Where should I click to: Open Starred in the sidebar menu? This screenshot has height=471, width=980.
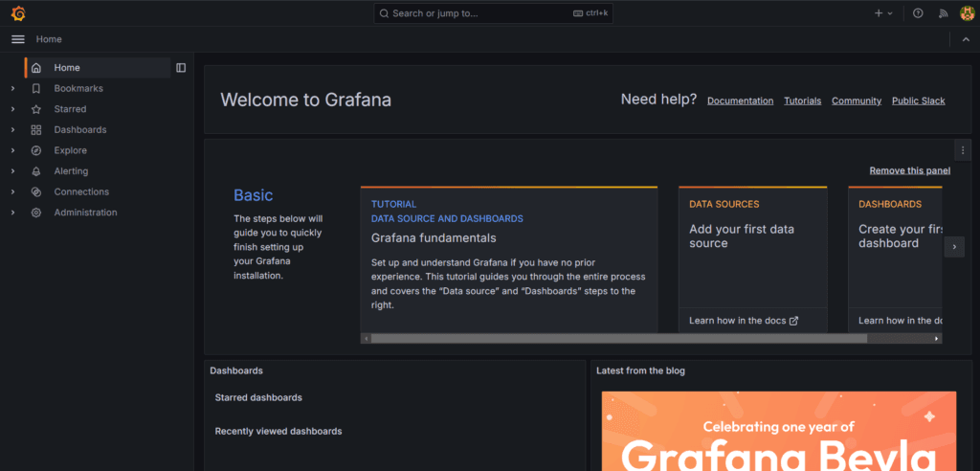[x=70, y=109]
